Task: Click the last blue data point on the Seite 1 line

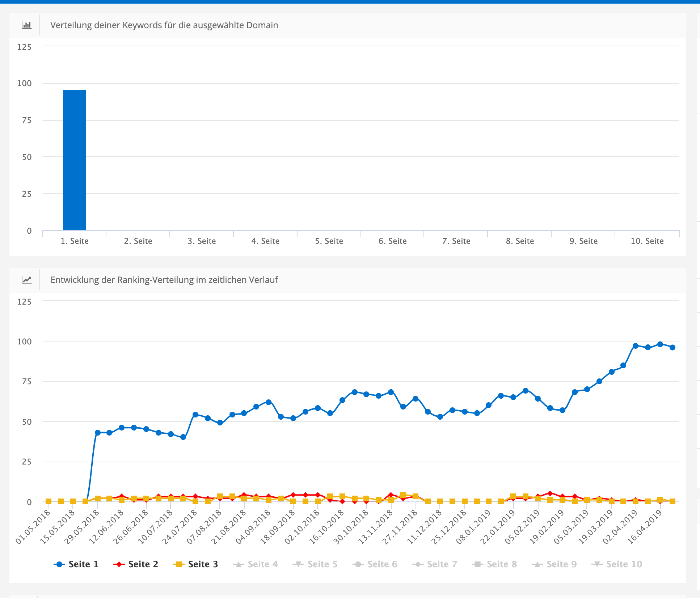Action: (x=672, y=347)
